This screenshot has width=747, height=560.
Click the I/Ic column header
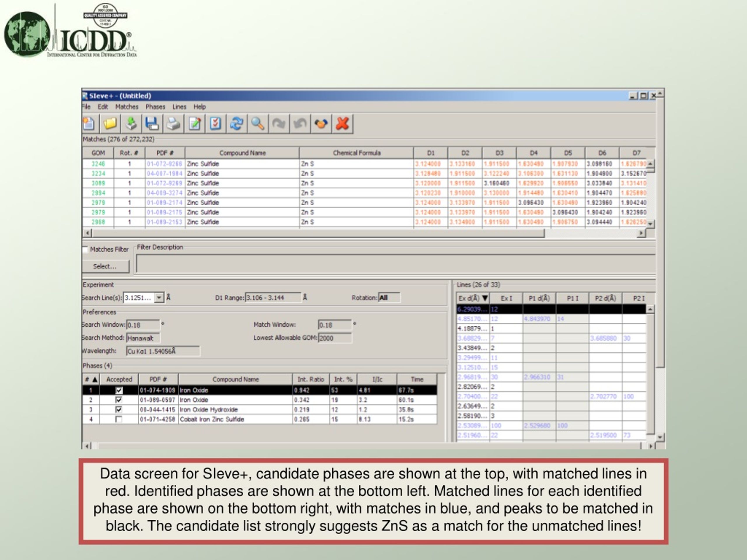tap(377, 379)
